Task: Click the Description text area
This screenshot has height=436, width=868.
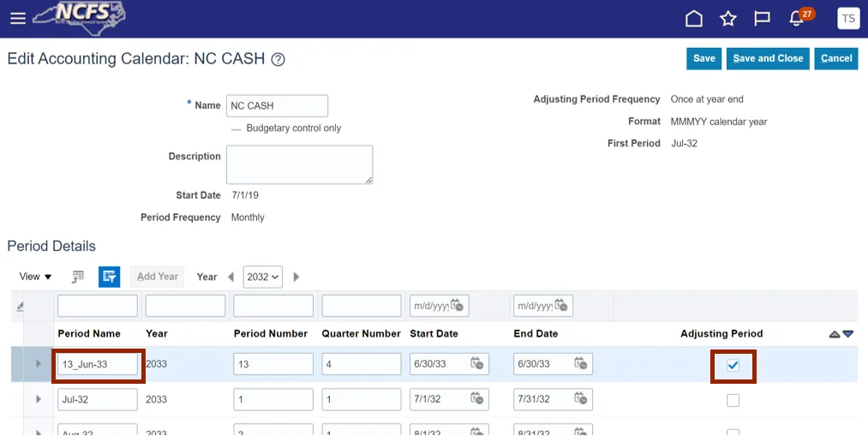Action: (300, 164)
